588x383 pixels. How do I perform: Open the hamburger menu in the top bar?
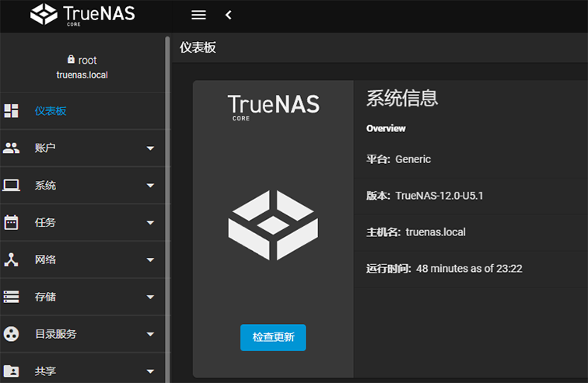[198, 15]
